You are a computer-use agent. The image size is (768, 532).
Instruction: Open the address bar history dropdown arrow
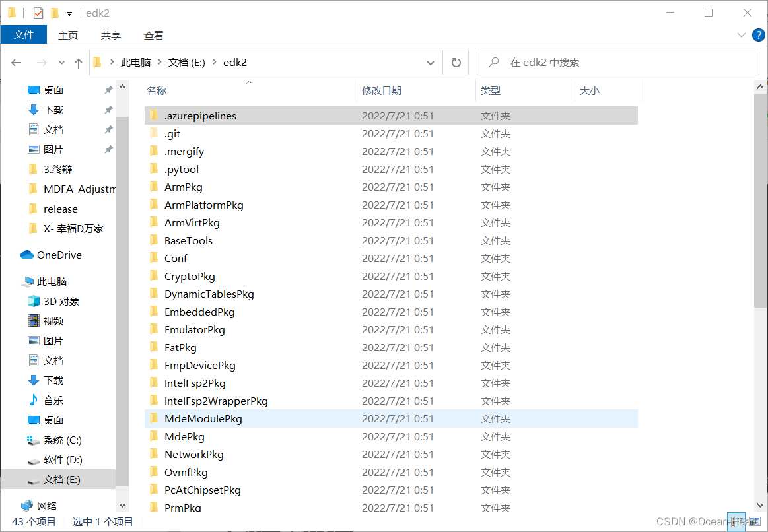(x=431, y=62)
